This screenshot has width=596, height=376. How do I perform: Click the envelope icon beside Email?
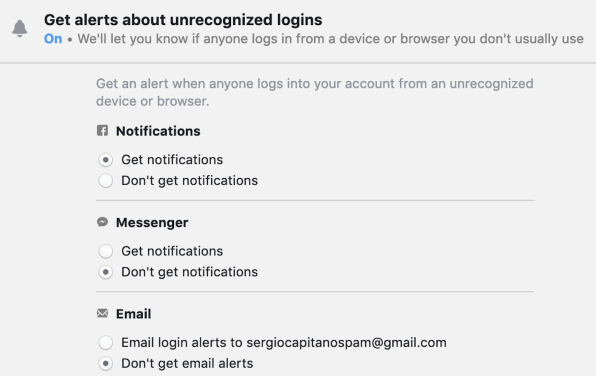pos(102,313)
